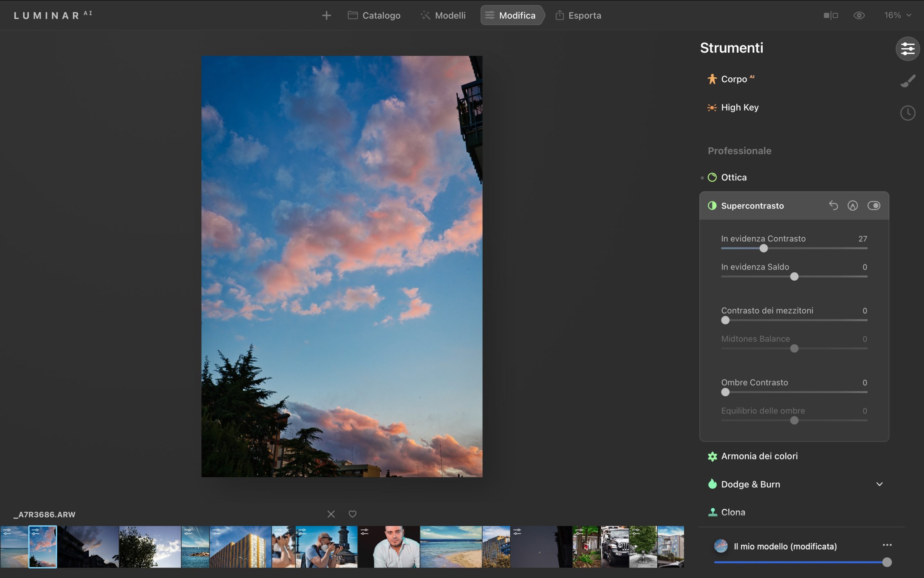The height and width of the screenshot is (578, 924).
Task: Click the Clona stamp icon
Action: (712, 512)
